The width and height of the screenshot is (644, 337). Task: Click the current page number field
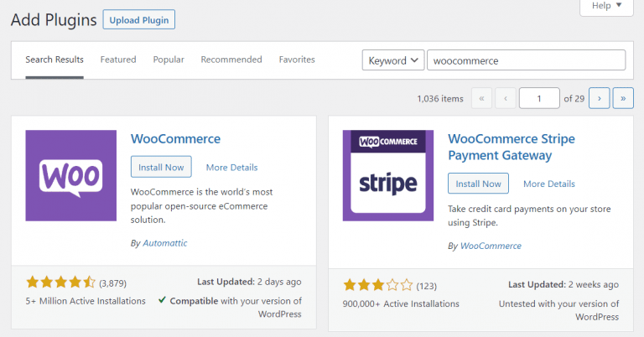(539, 98)
